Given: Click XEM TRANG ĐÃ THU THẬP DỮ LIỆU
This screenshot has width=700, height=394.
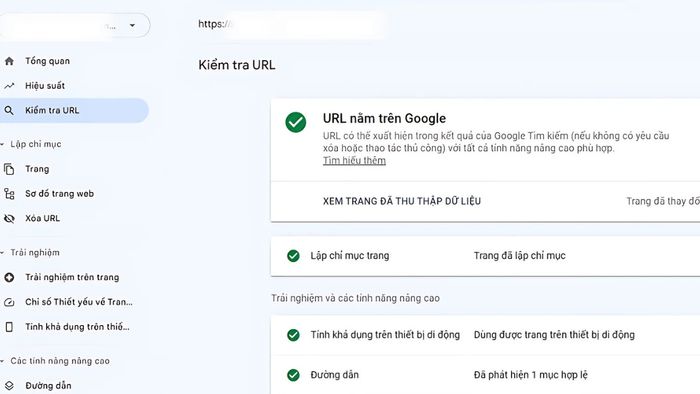Looking at the screenshot, I should (402, 201).
